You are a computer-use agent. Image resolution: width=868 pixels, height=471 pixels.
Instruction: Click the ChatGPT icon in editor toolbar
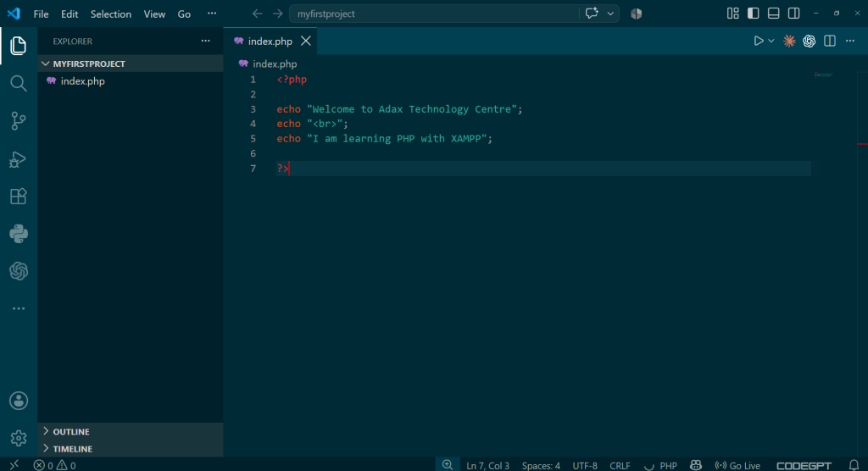[810, 41]
